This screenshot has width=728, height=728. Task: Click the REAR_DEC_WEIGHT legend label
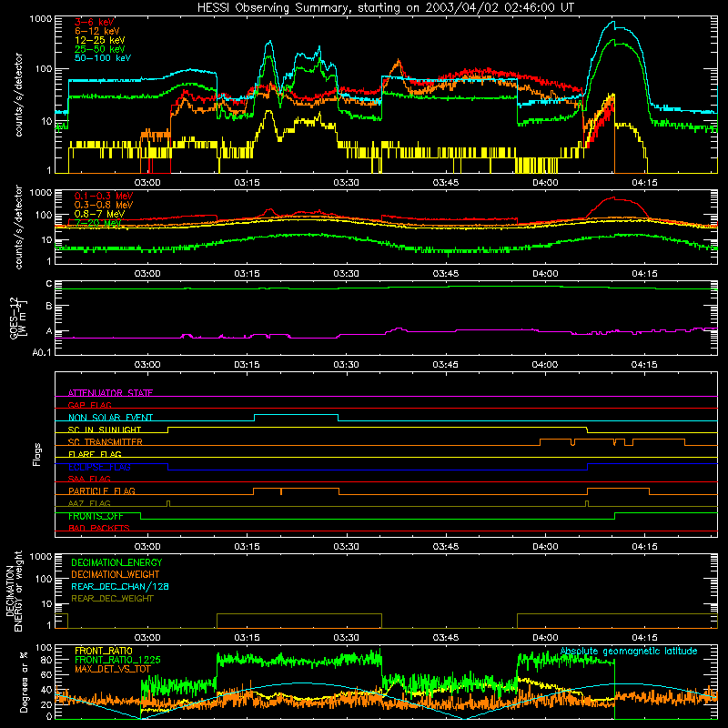112,599
